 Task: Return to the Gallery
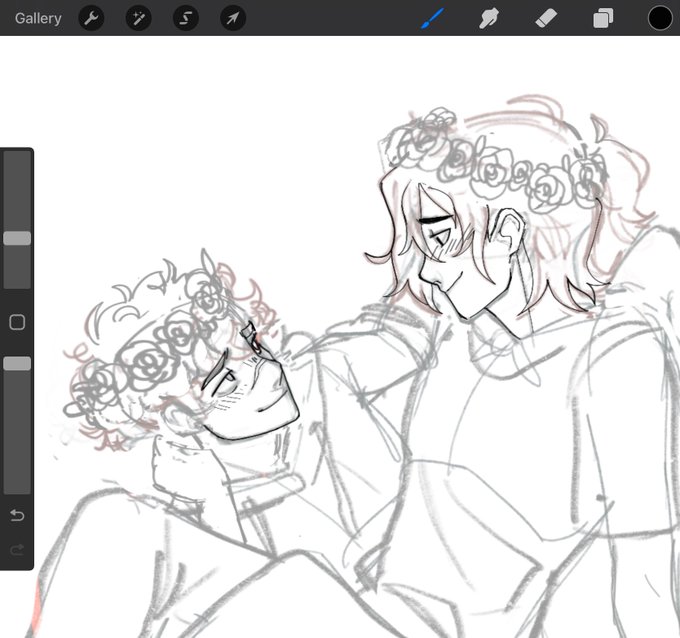coord(38,18)
